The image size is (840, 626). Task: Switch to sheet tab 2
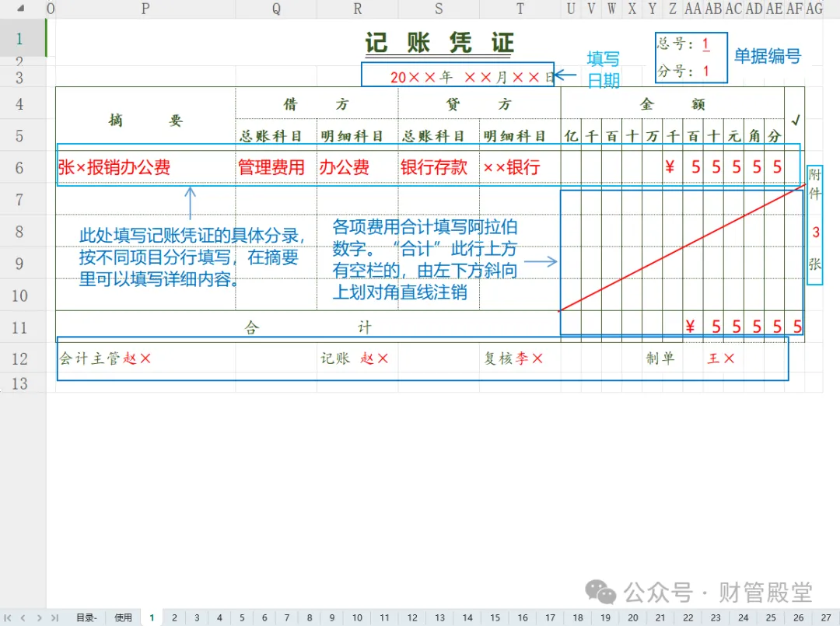click(174, 617)
